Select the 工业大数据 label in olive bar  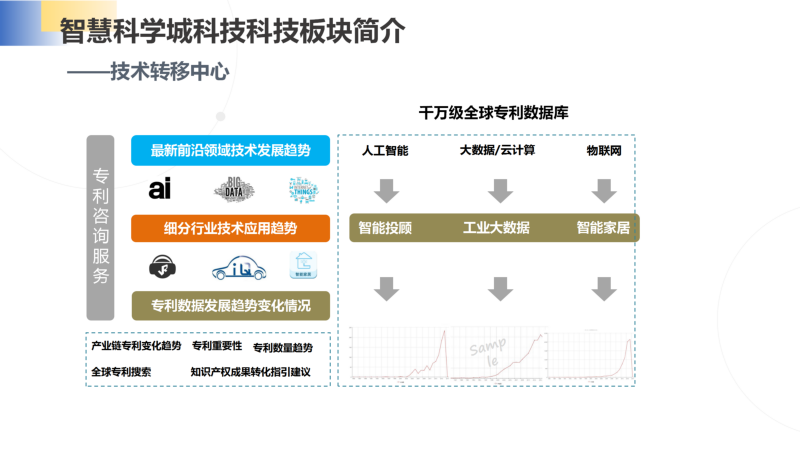(x=496, y=228)
